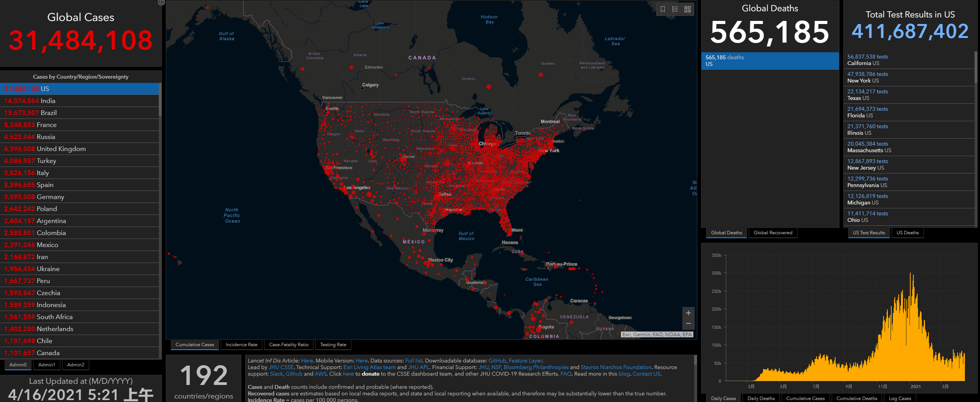Open the Global Recovered tab
This screenshot has width=980, height=402.
point(773,233)
